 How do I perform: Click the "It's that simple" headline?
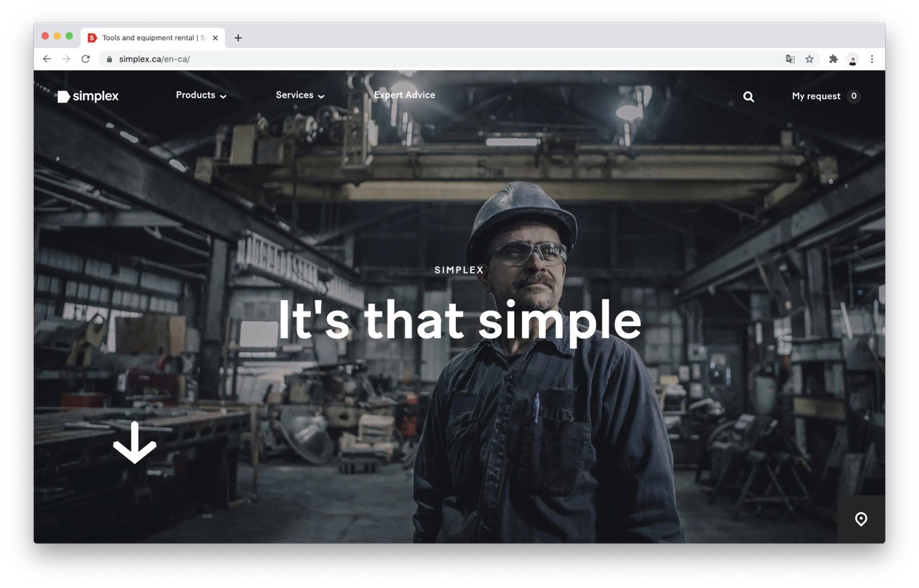(459, 320)
